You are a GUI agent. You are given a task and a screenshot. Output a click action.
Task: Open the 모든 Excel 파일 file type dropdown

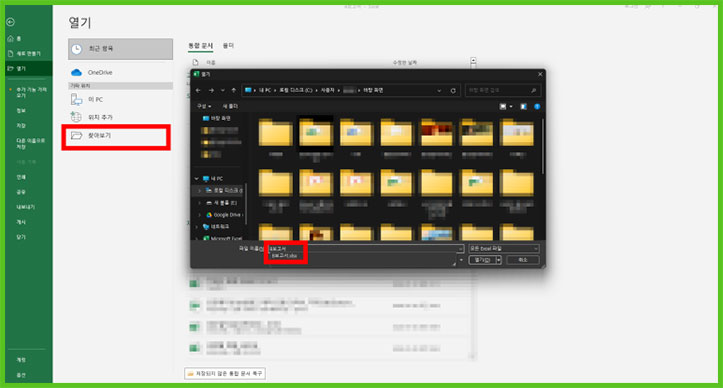point(504,249)
